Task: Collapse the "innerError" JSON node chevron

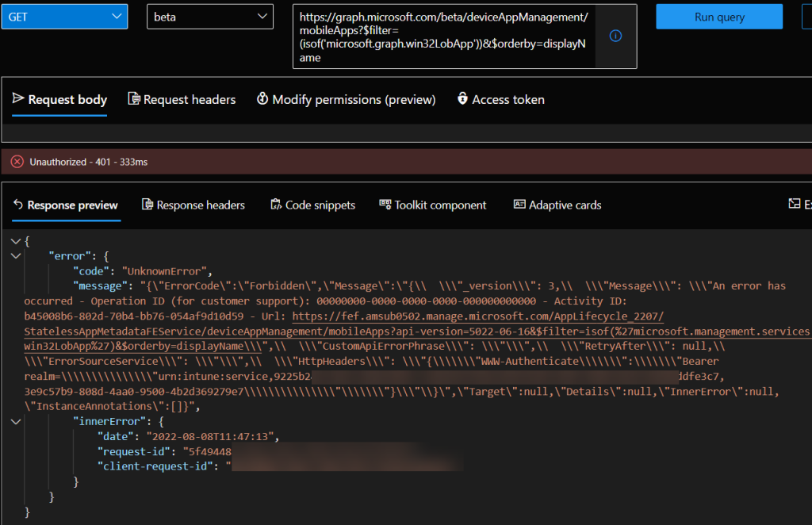Action: (x=16, y=421)
